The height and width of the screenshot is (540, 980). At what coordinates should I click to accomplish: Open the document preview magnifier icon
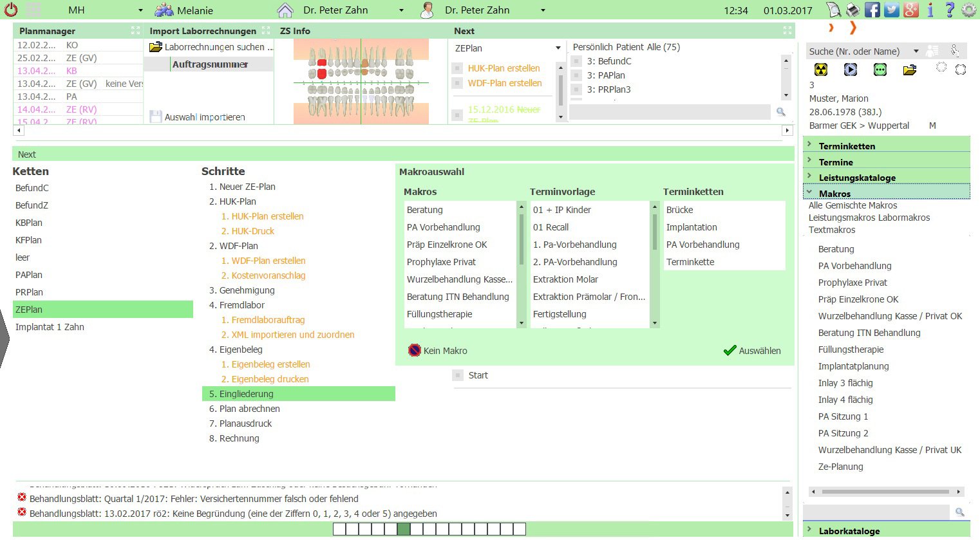(833, 10)
